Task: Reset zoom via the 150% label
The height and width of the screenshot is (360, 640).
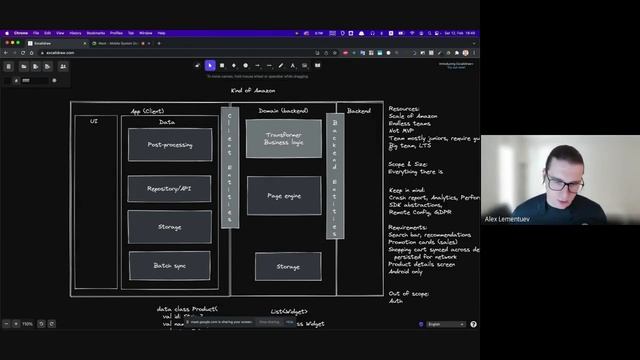Action: point(27,324)
